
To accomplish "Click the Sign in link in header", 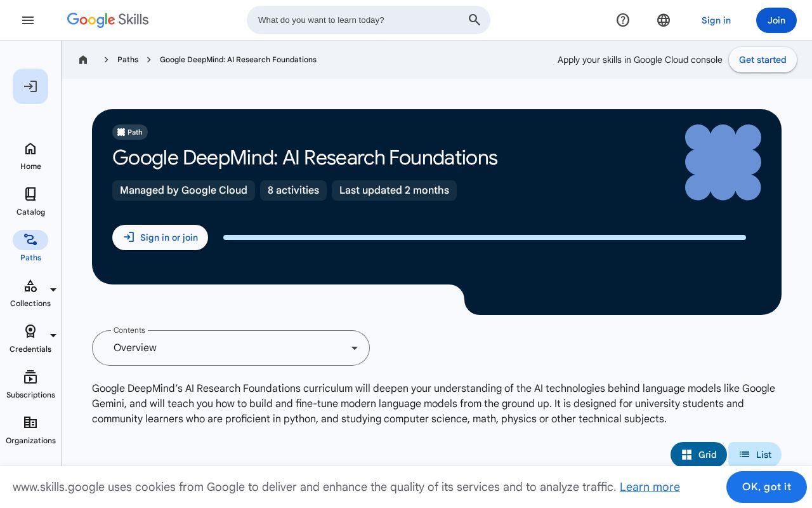I will click(x=716, y=20).
